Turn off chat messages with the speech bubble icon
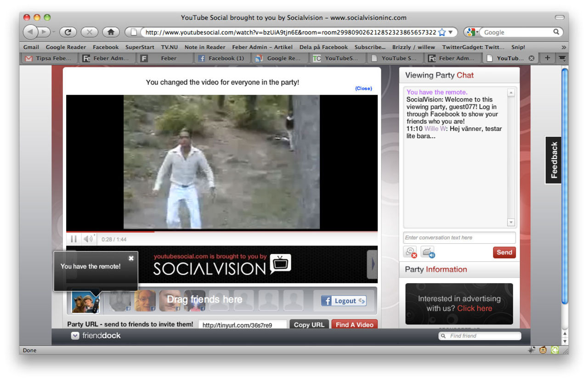 coord(410,252)
